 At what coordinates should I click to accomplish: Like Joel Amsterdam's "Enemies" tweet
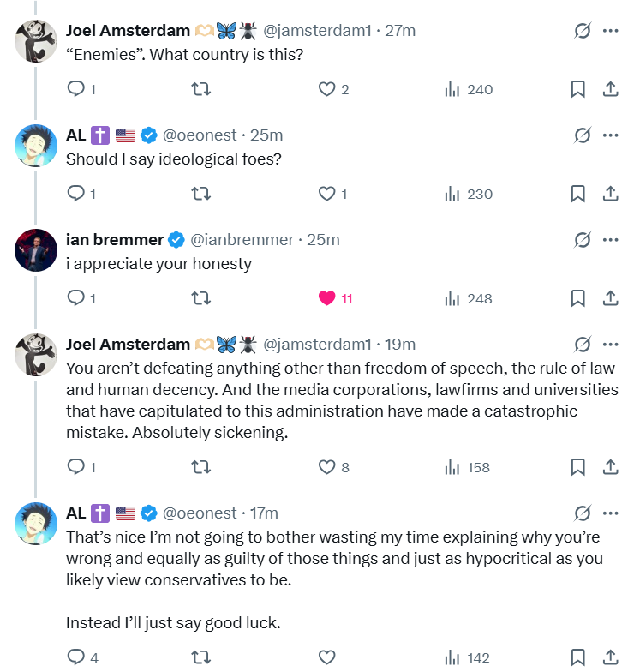pos(326,89)
